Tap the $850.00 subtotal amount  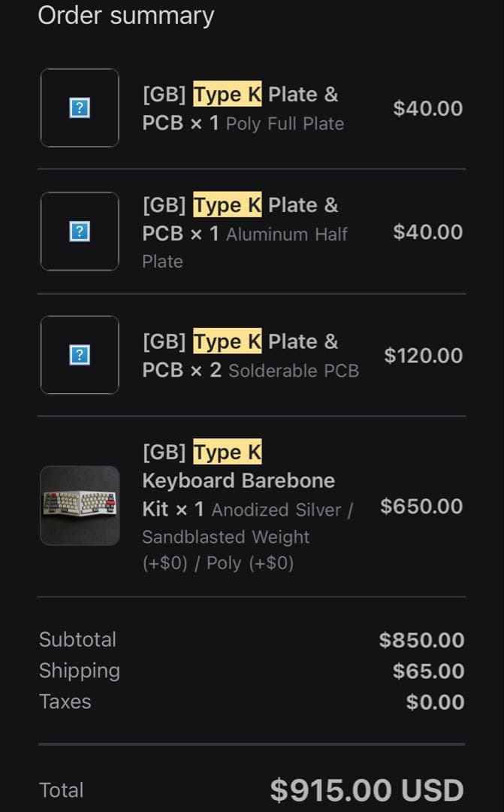(x=421, y=641)
